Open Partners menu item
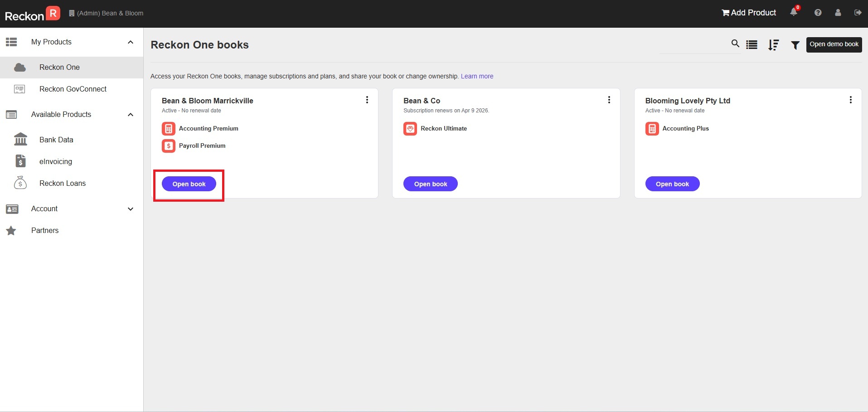Viewport: 868px width, 412px height. point(72,230)
